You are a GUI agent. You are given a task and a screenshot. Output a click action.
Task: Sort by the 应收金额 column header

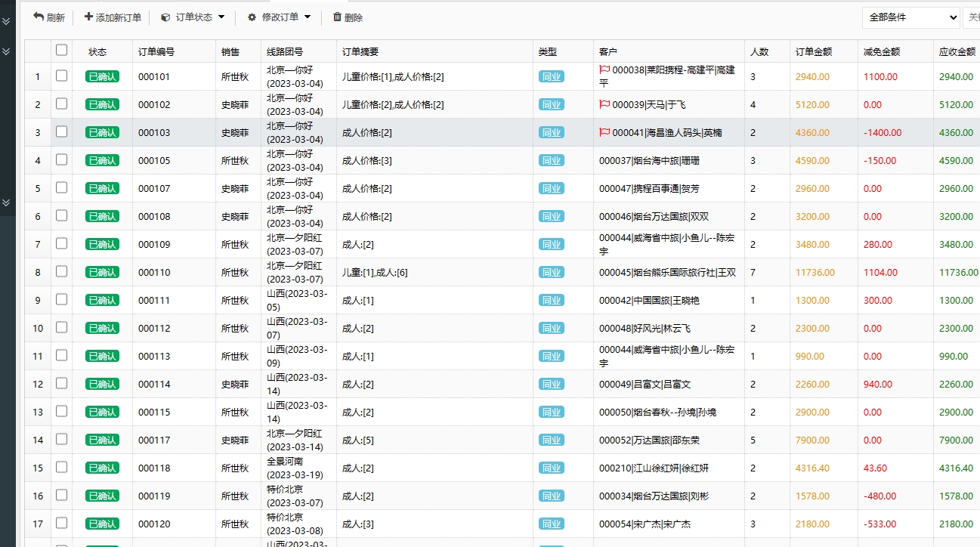point(957,51)
